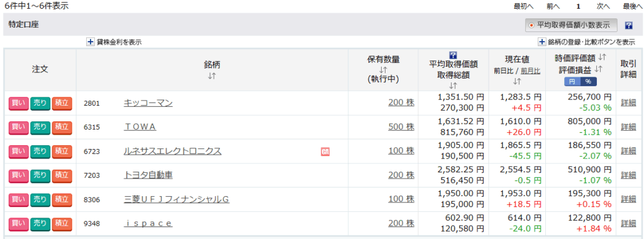644x239 pixels.
Task: Switch 評価損益 display to 円
Action: [572, 82]
